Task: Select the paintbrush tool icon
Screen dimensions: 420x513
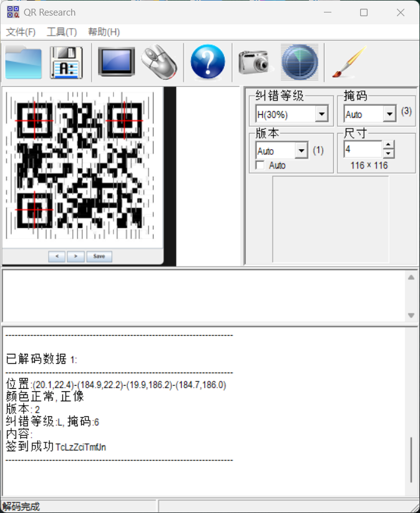Action: pyautogui.click(x=349, y=62)
